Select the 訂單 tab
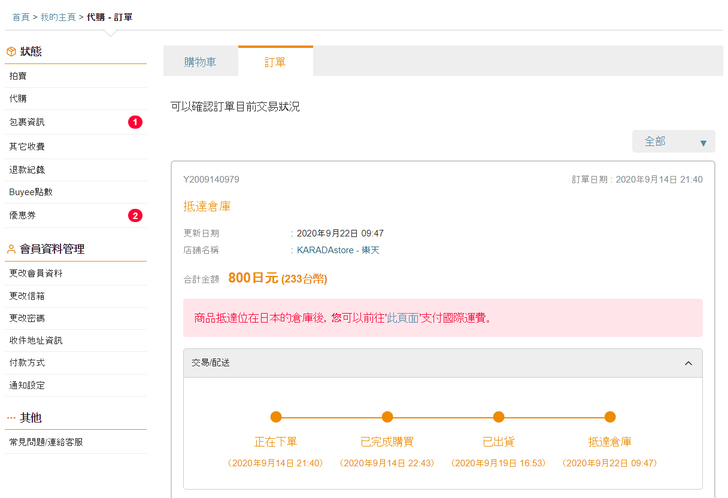 click(275, 62)
